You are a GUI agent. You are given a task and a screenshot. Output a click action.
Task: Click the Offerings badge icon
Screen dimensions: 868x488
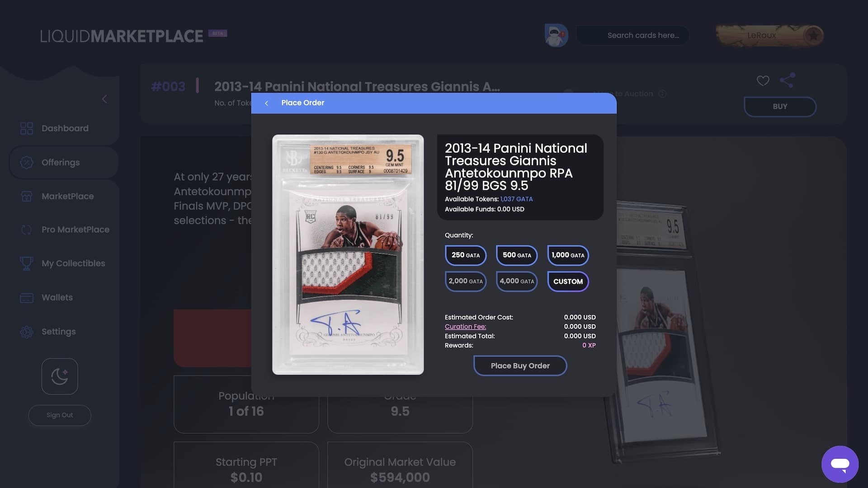tap(27, 162)
